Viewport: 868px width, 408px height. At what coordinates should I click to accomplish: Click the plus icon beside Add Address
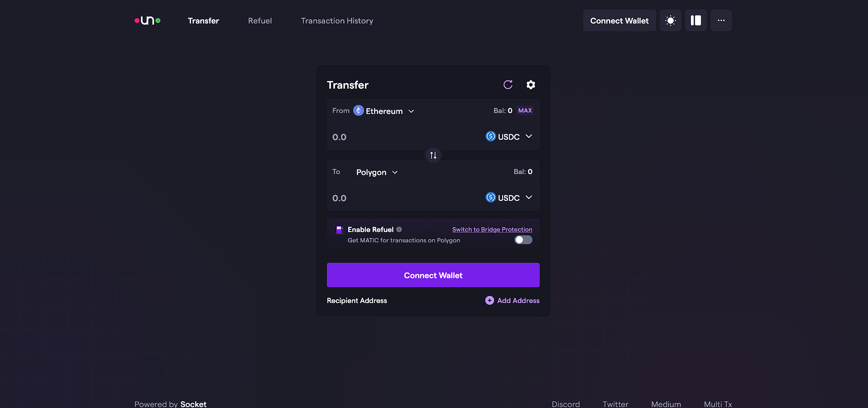[489, 300]
